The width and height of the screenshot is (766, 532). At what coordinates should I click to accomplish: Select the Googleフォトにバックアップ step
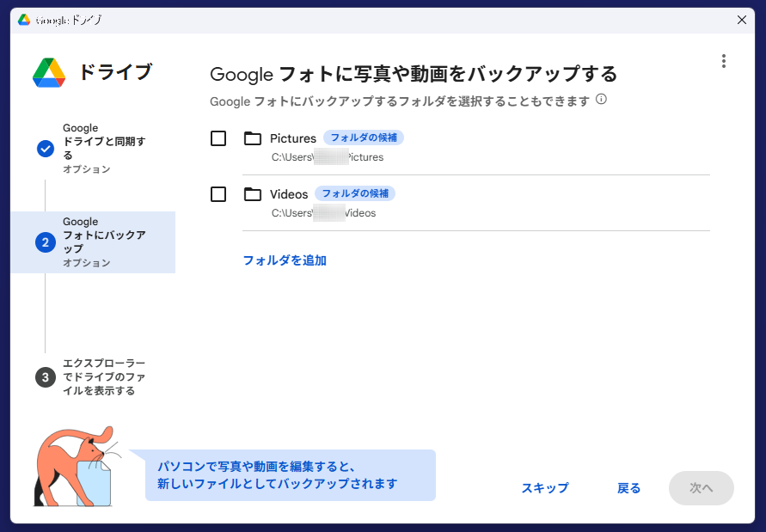(103, 242)
